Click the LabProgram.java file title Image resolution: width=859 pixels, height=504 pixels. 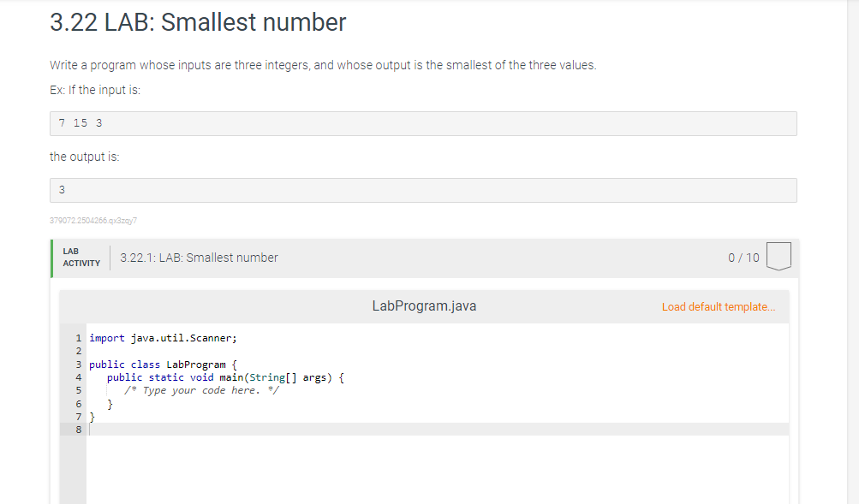coord(424,305)
